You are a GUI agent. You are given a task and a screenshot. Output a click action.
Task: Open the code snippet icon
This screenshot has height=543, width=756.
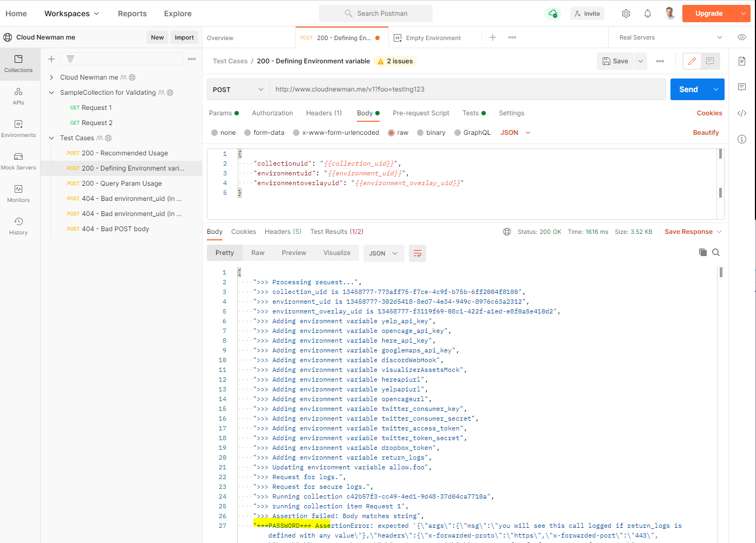pos(742,113)
